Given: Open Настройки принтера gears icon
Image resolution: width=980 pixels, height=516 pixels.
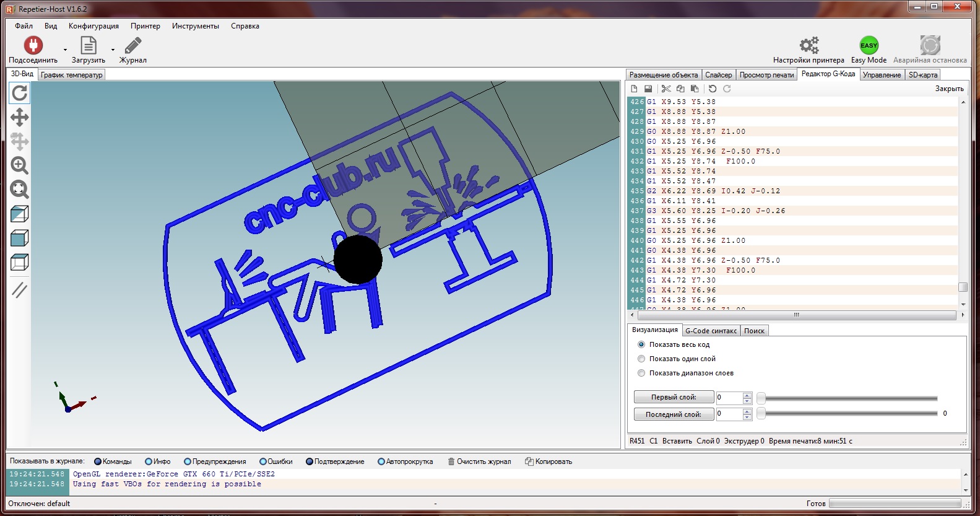Looking at the screenshot, I should [809, 45].
